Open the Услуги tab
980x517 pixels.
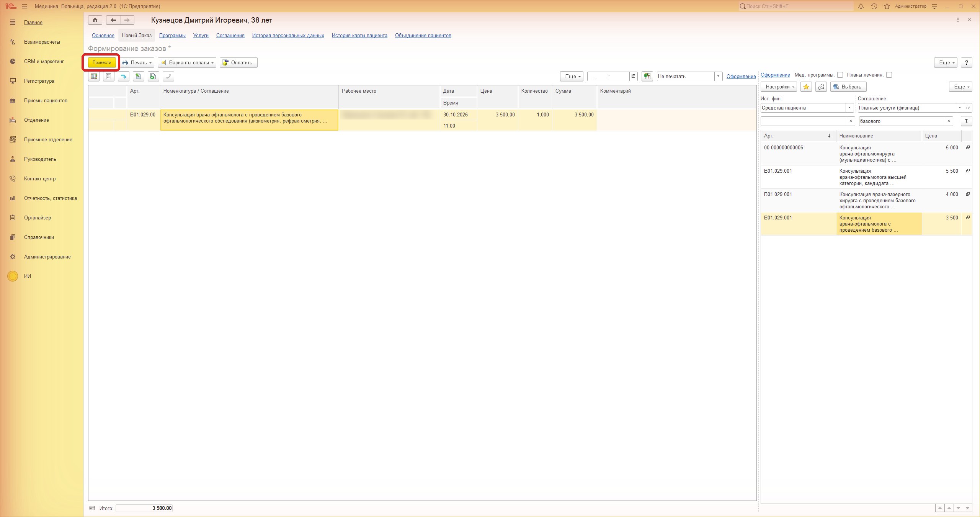coord(201,36)
